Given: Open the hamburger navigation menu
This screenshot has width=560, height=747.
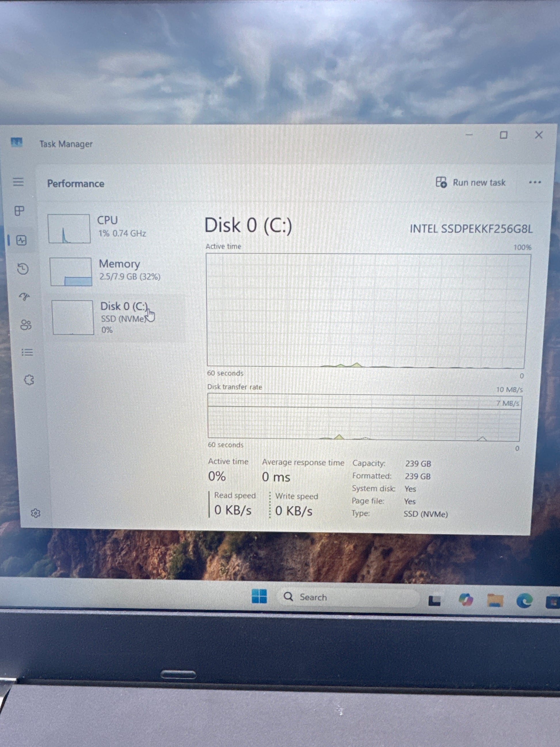Looking at the screenshot, I should pyautogui.click(x=18, y=182).
